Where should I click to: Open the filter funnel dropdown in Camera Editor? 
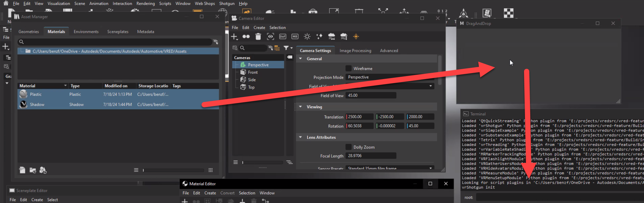(288, 48)
